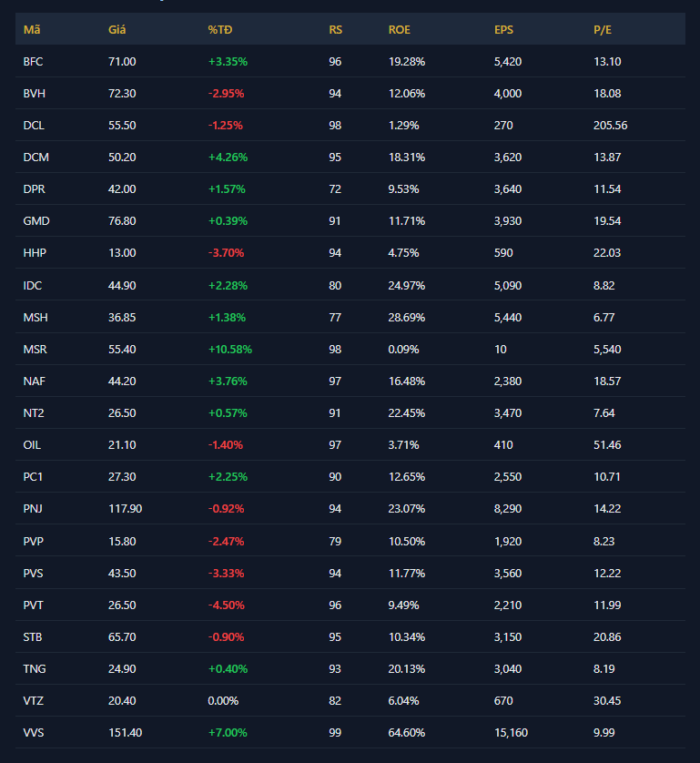The width and height of the screenshot is (700, 763).
Task: Click the 151.40 price of VVS
Action: (x=125, y=733)
